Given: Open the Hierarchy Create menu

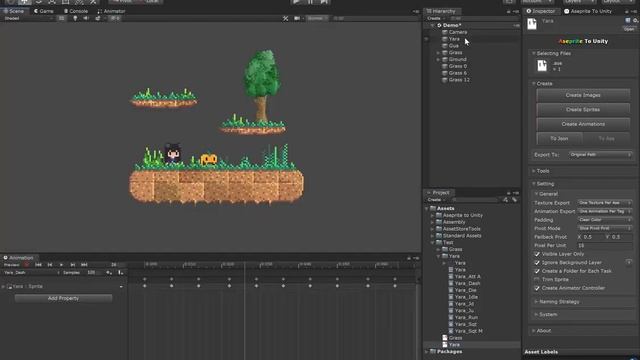Looking at the screenshot, I should pyautogui.click(x=435, y=18).
